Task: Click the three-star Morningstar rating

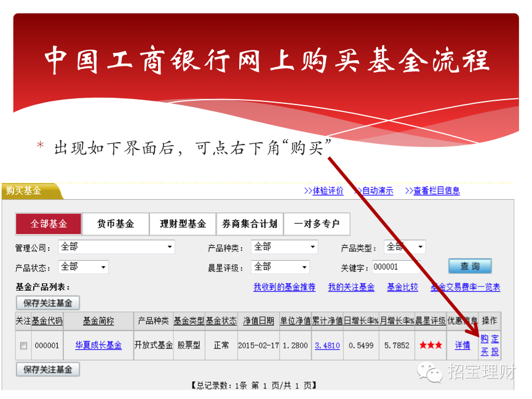Action: (x=431, y=346)
